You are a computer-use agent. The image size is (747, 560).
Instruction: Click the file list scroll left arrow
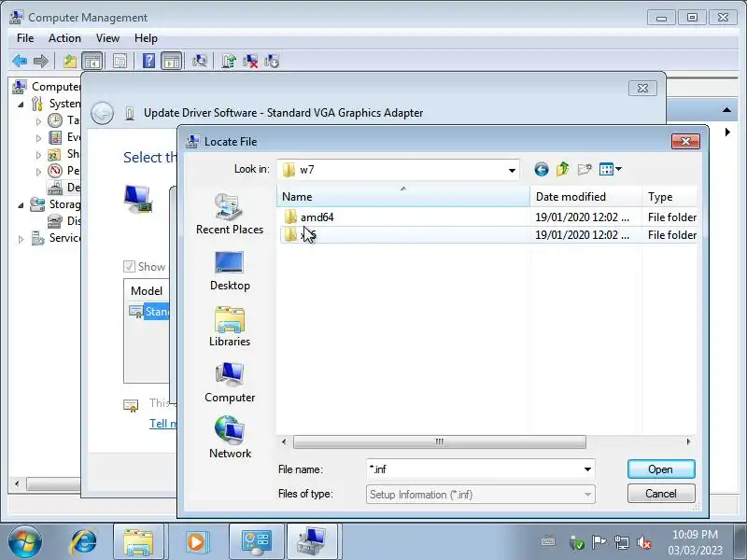tap(284, 441)
